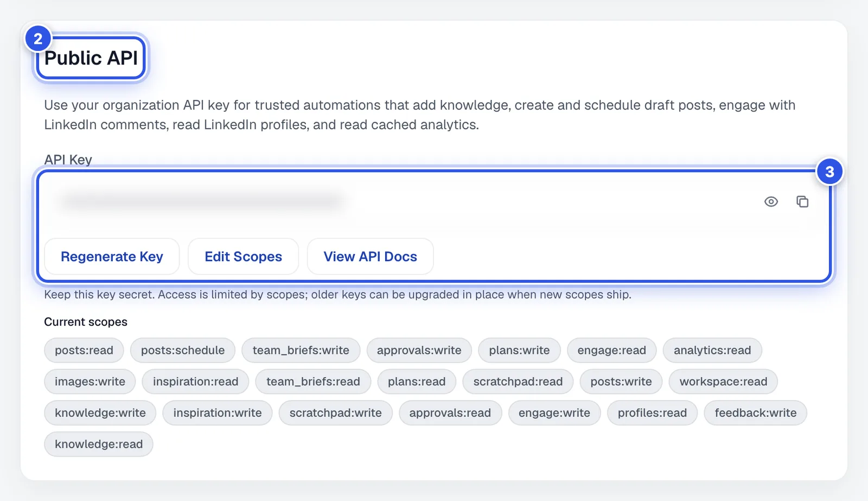Click the knowledge:read scope

(99, 444)
